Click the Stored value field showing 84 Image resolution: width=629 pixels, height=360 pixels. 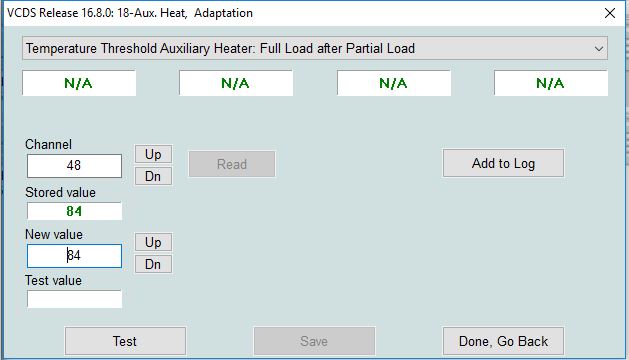74,211
